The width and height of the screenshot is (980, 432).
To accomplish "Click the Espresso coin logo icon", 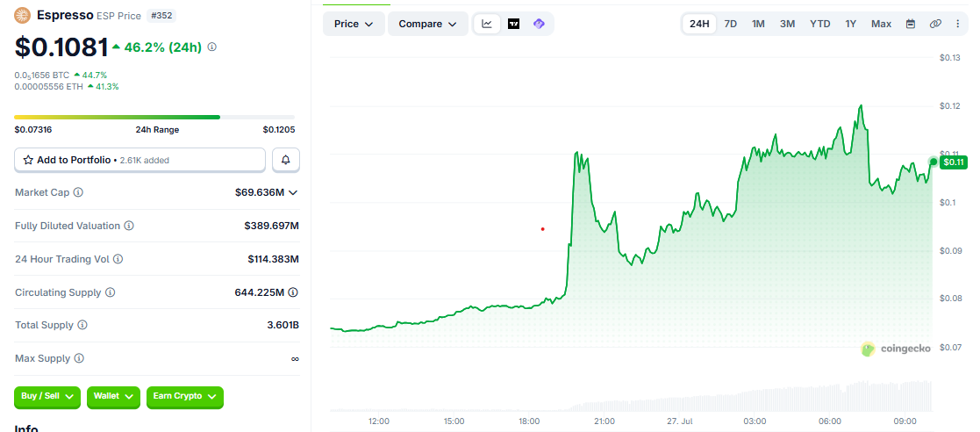I will point(23,15).
